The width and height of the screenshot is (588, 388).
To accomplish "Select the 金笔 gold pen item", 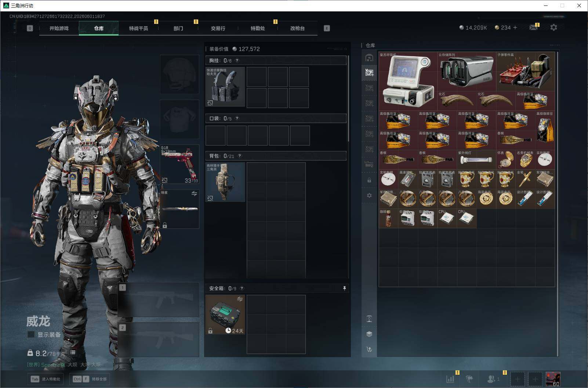I will click(x=525, y=179).
